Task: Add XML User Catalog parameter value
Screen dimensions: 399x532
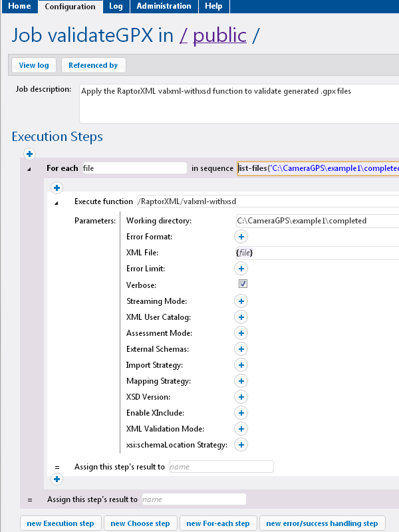Action: coord(241,317)
